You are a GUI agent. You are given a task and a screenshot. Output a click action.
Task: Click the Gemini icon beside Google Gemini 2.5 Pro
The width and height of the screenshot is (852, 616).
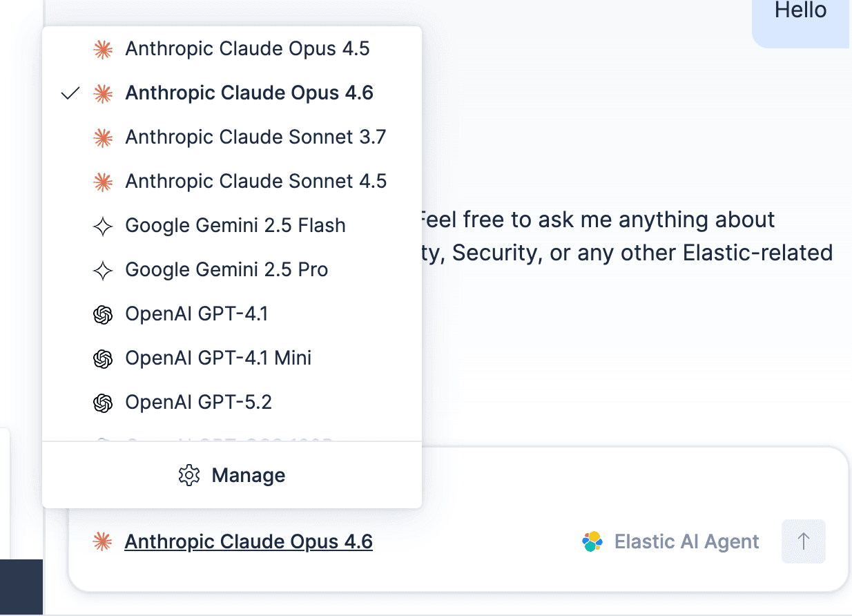click(103, 269)
